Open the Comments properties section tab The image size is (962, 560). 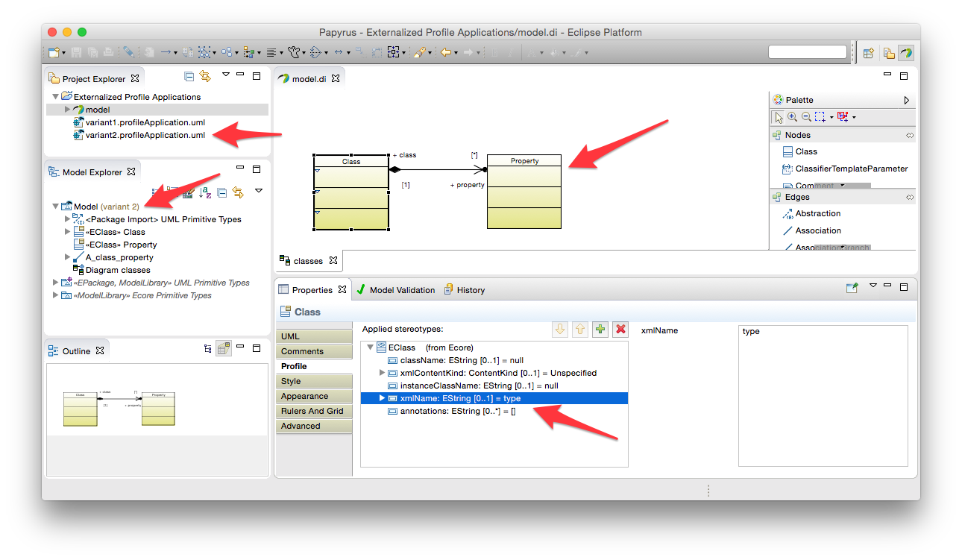313,351
